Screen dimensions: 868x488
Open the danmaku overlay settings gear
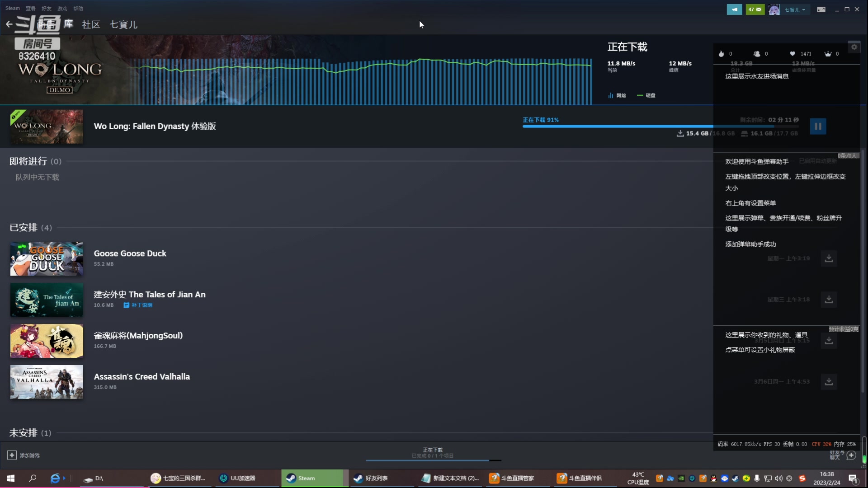tap(854, 47)
